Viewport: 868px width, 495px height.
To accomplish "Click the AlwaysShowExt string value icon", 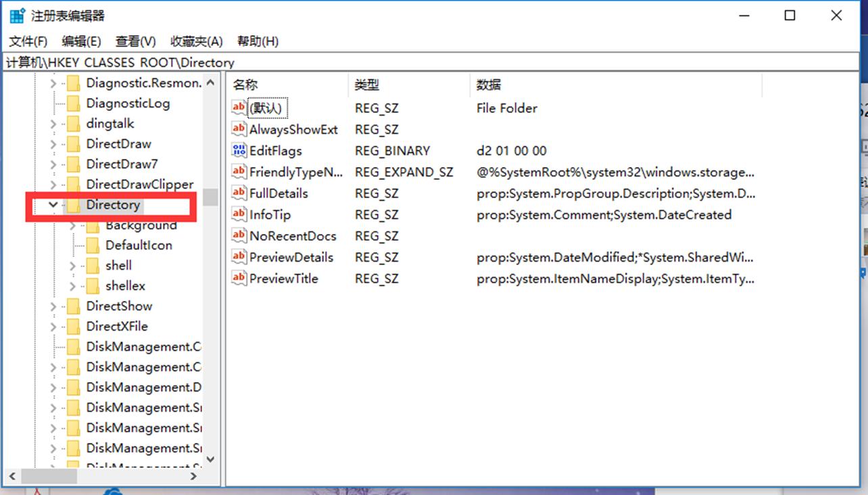I will (239, 129).
